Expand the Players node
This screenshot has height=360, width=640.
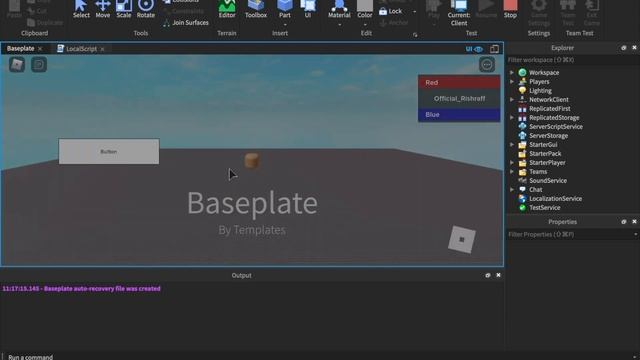(x=512, y=82)
